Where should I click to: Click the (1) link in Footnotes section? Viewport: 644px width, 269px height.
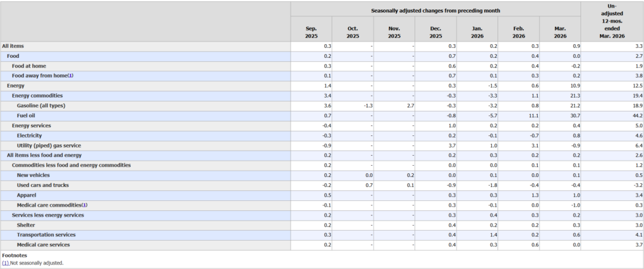7,262
